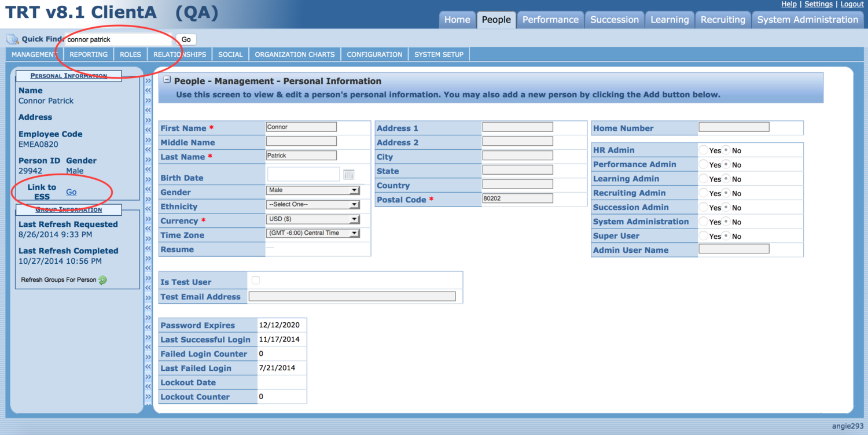Image resolution: width=868 pixels, height=435 pixels.
Task: Open the Configuration submenu
Action: tap(374, 54)
